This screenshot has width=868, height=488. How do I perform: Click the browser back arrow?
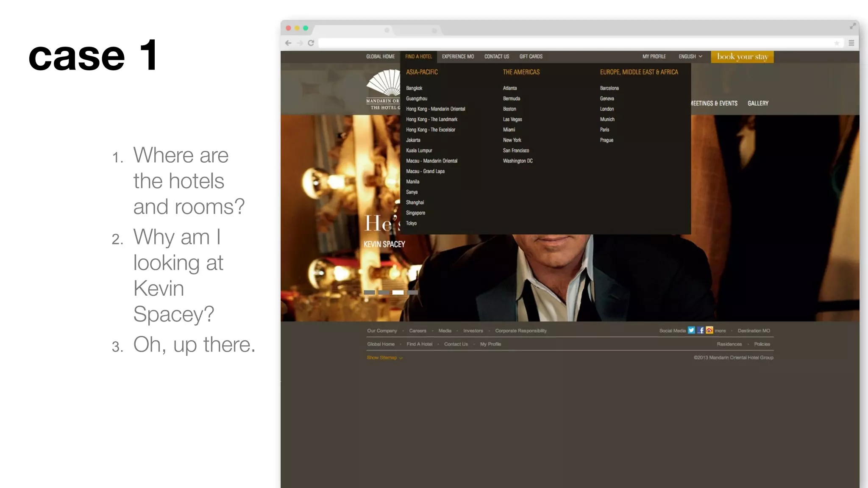(x=288, y=43)
